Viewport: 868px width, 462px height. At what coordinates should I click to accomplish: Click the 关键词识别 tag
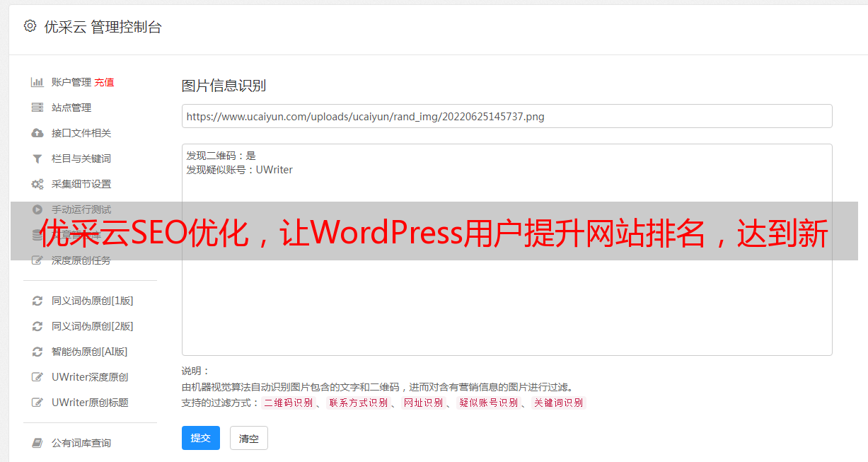[558, 403]
